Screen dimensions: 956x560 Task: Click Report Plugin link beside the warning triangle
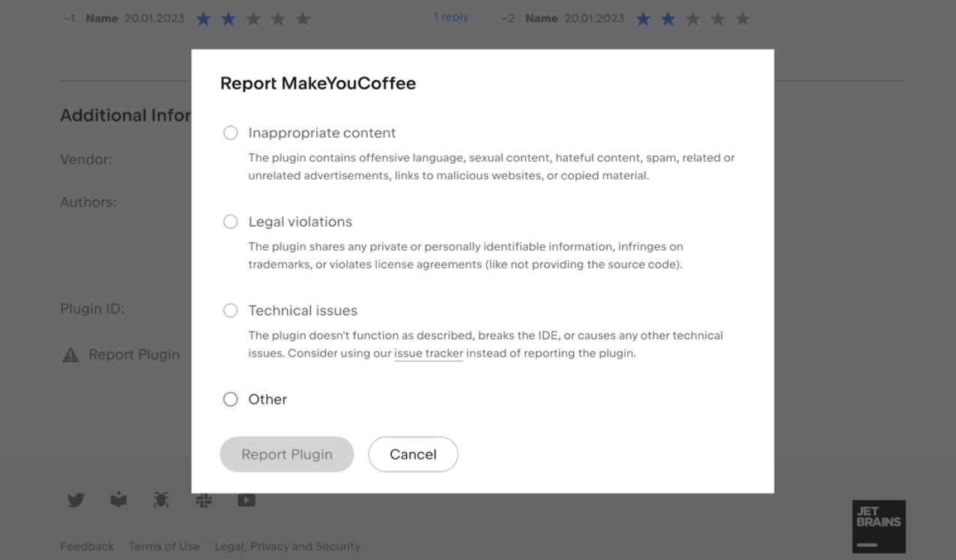[x=134, y=355]
